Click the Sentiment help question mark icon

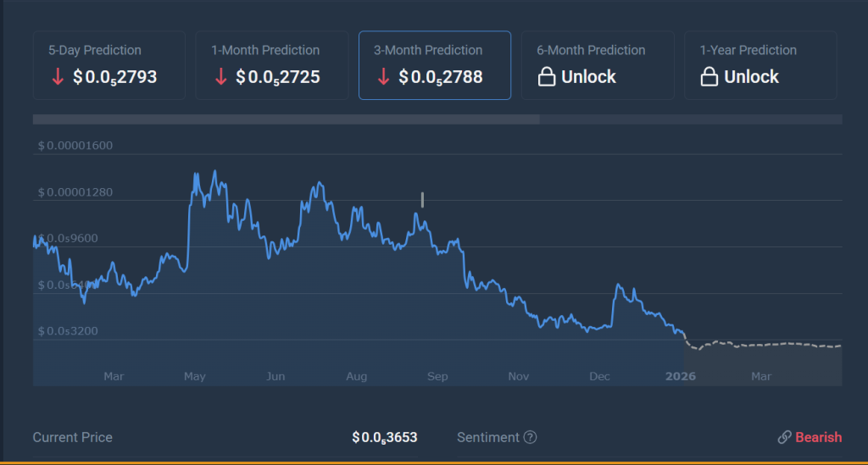click(530, 438)
